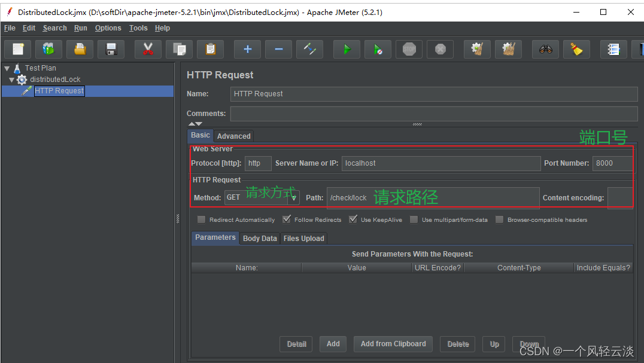Switch to the Advanced tab
Image resolution: width=644 pixels, height=363 pixels.
pos(233,136)
